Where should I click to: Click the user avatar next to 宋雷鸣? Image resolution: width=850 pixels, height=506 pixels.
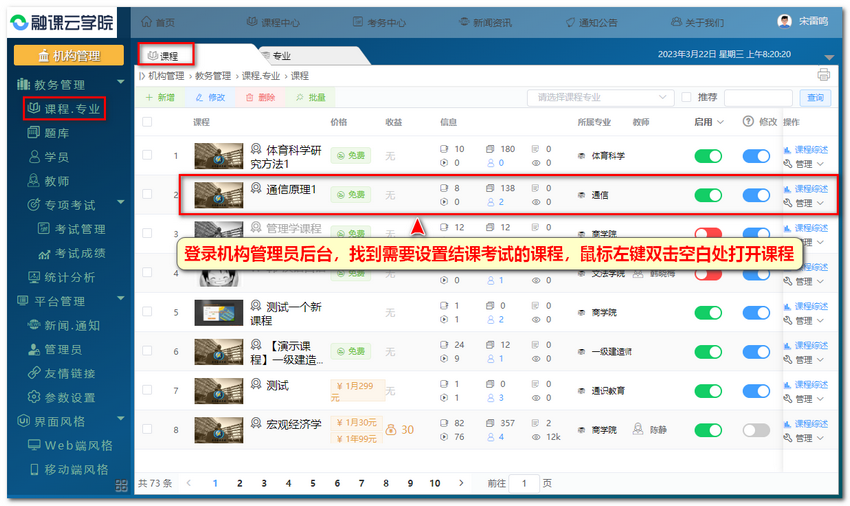coord(784,21)
